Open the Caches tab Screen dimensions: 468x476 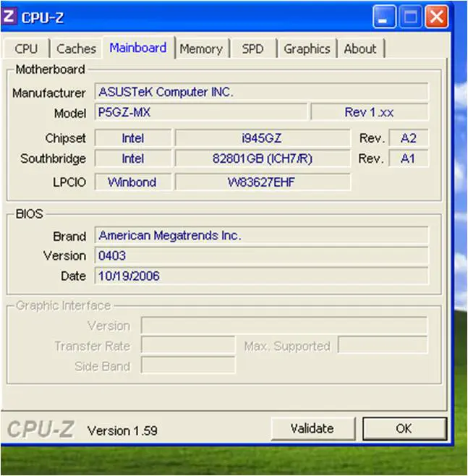[76, 49]
